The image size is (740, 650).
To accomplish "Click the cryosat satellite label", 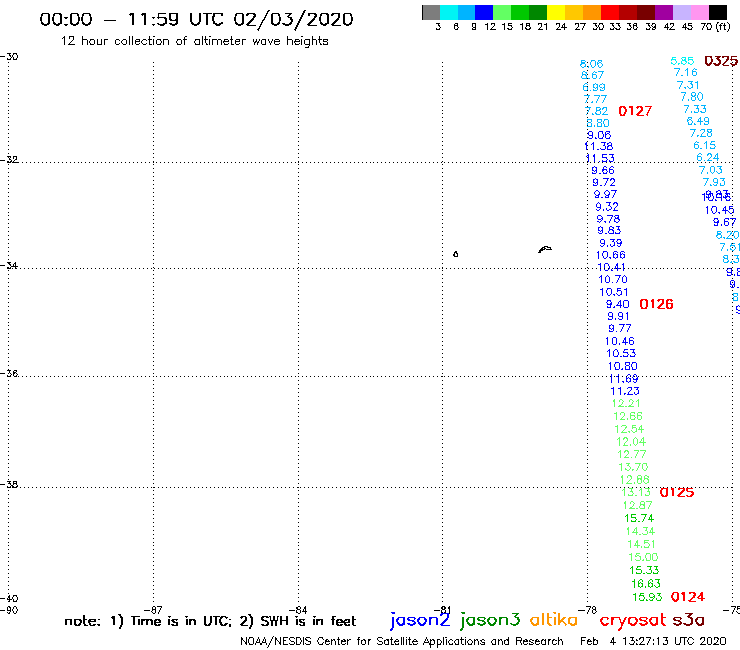I will [x=632, y=620].
